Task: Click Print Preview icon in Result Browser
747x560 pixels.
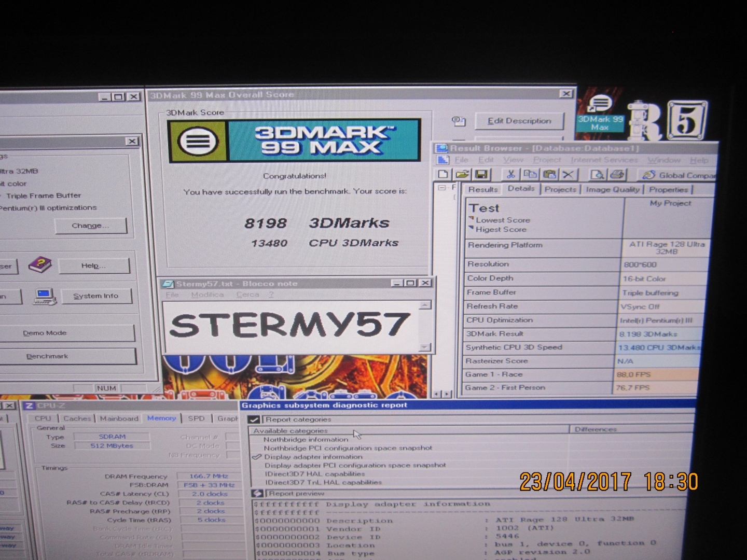Action: 598,174
